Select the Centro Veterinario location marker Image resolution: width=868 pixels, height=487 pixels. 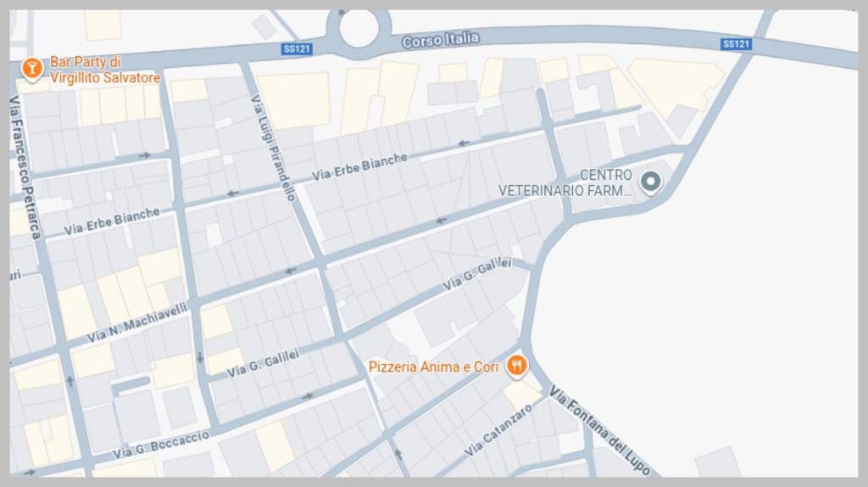tap(650, 182)
